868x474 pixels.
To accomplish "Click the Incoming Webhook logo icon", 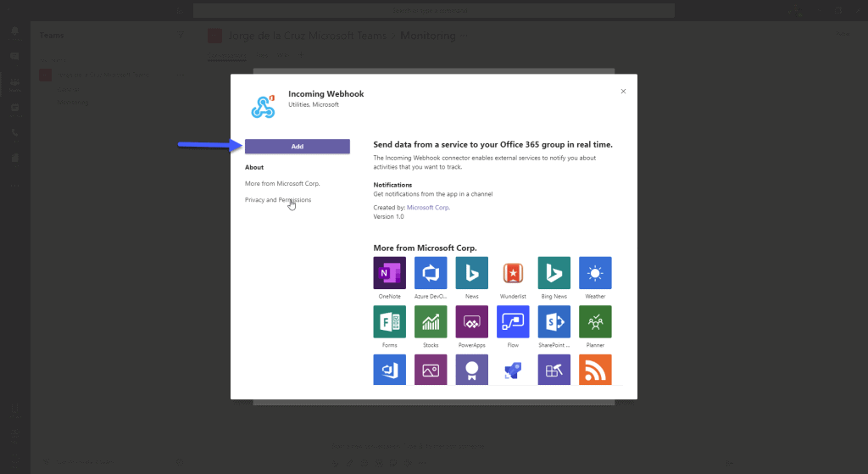I will [263, 106].
